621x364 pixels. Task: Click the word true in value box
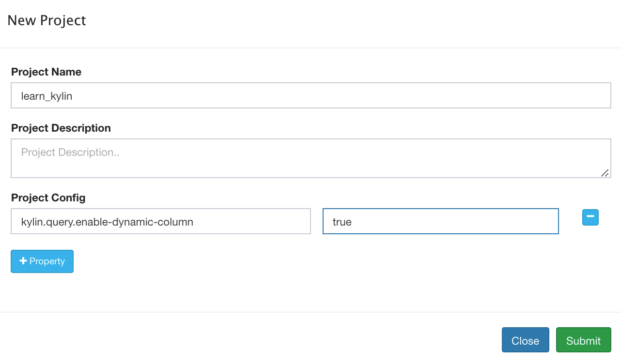[x=342, y=222]
